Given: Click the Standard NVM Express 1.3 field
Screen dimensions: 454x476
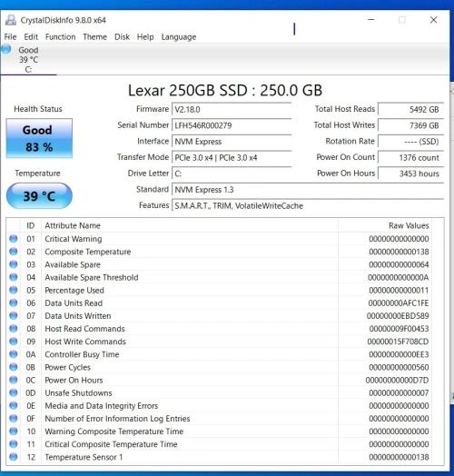Looking at the screenshot, I should (x=308, y=190).
